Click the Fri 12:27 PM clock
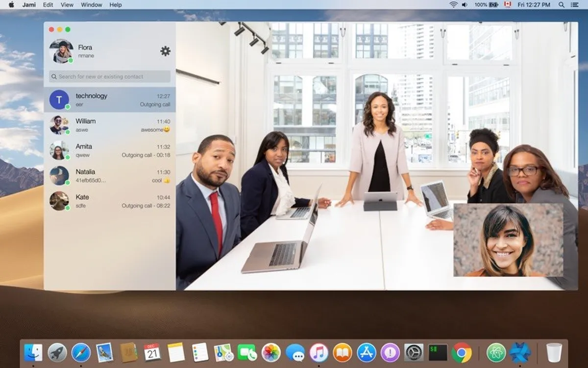This screenshot has width=588, height=368. pyautogui.click(x=535, y=4)
